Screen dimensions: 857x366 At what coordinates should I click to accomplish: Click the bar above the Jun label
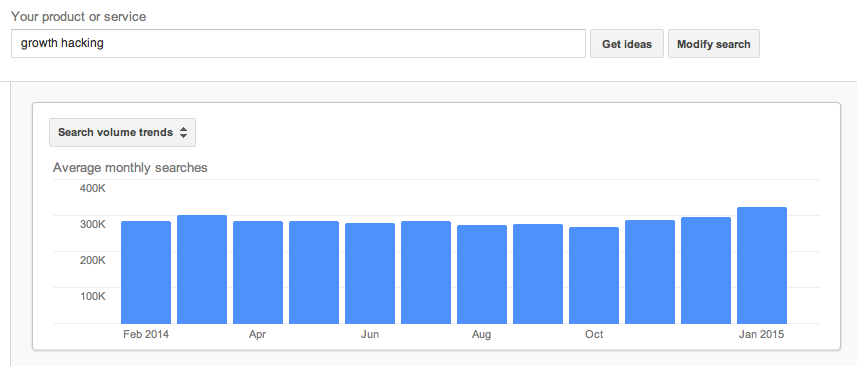[x=370, y=273]
